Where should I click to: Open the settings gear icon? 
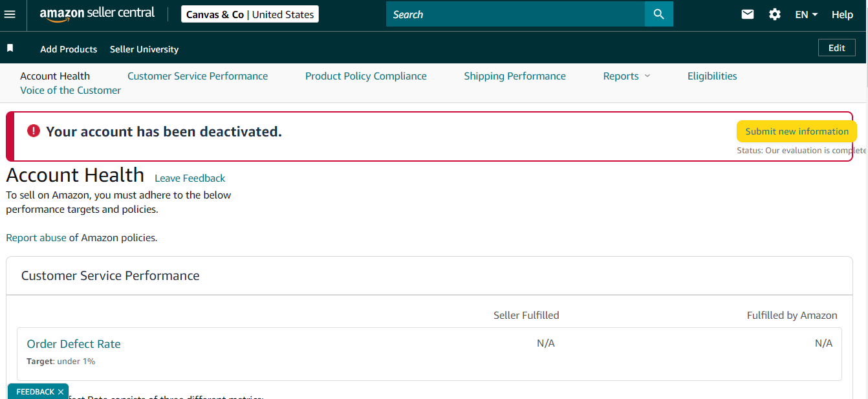click(x=775, y=14)
